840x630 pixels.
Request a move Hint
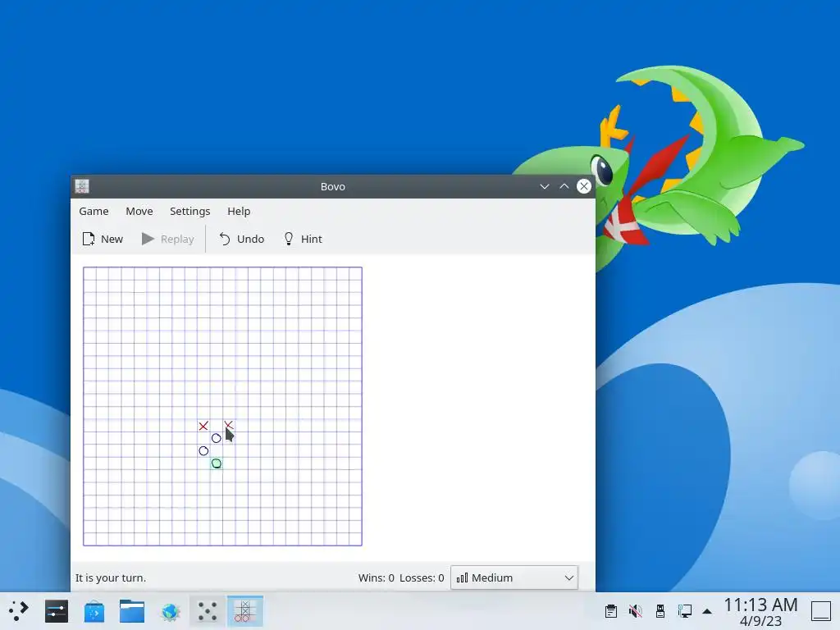303,239
